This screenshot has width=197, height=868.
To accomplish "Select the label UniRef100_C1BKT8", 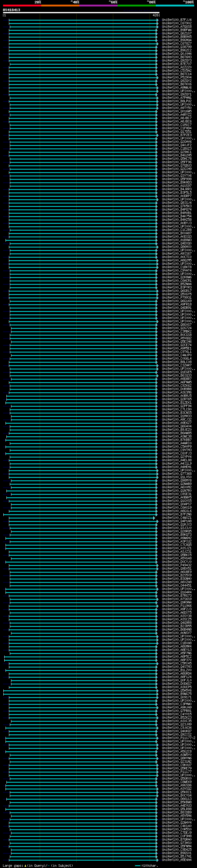I will tap(176, 267).
